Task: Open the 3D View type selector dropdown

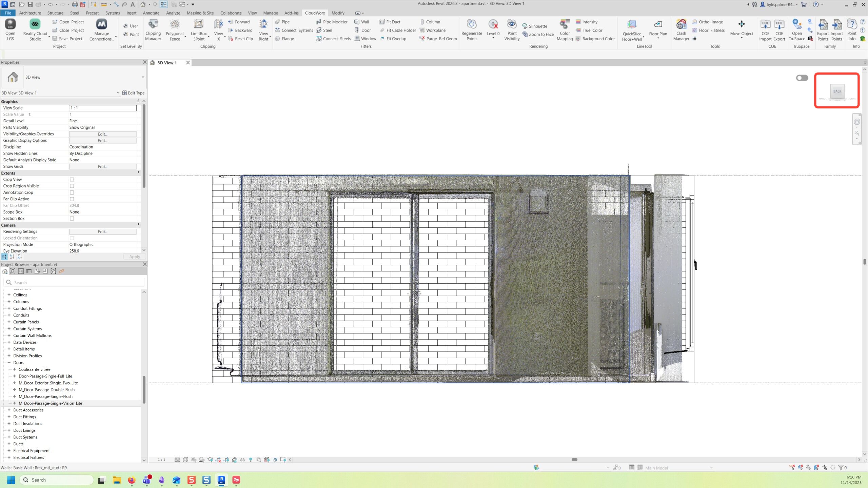Action: (143, 77)
